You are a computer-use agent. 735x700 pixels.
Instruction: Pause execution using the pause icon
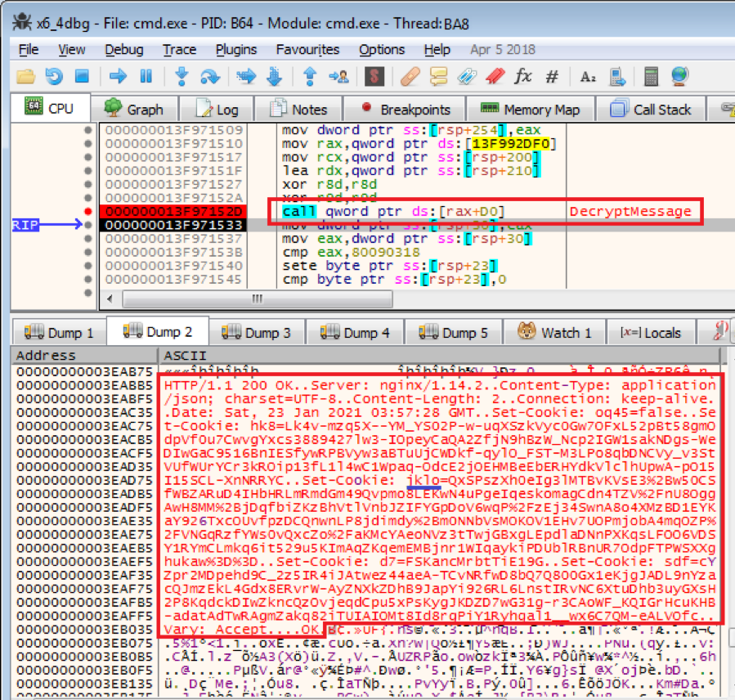tap(146, 77)
